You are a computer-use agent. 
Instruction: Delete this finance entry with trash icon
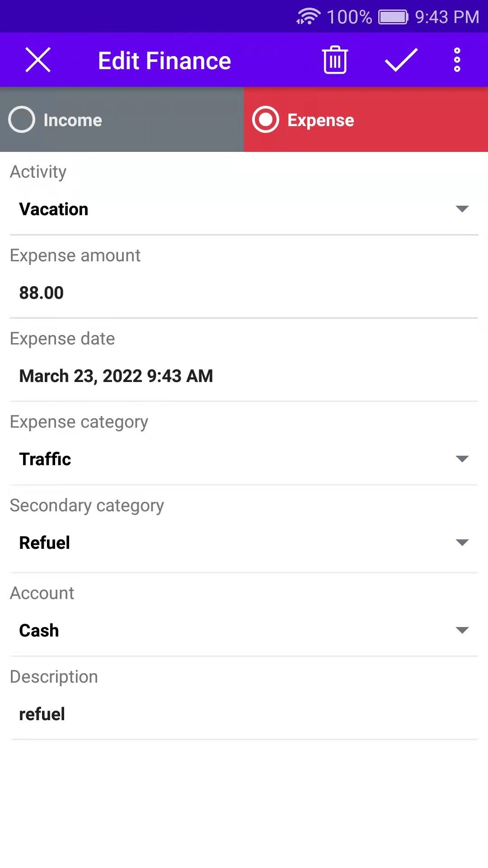335,60
